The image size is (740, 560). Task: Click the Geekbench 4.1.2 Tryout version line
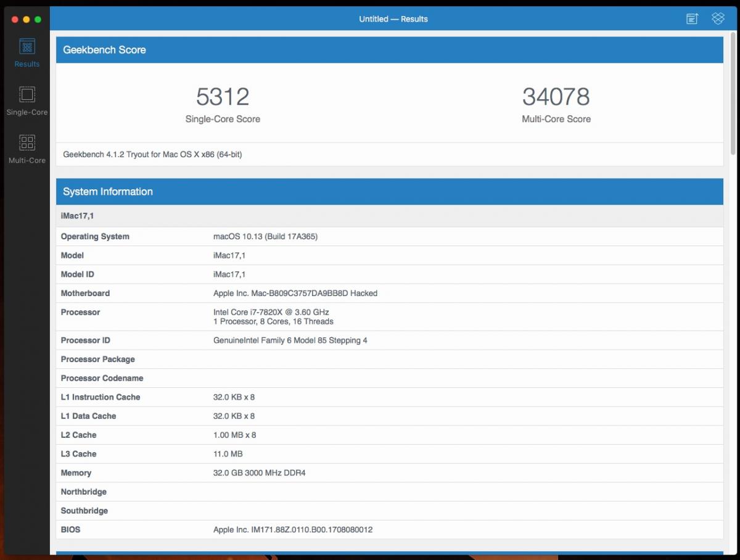point(152,155)
